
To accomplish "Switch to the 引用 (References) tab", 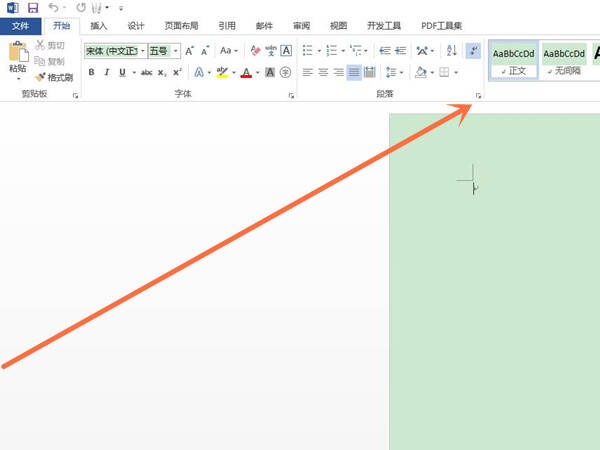I will pos(227,26).
